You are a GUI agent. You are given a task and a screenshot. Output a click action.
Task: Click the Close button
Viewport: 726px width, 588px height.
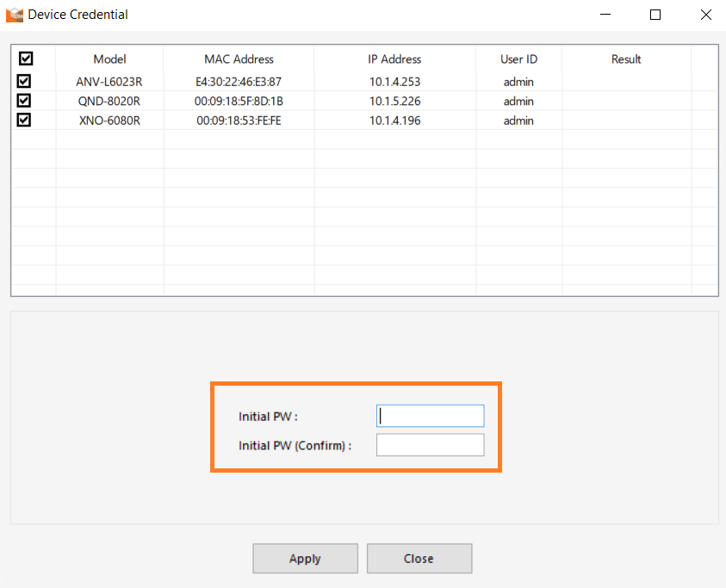[x=419, y=558]
